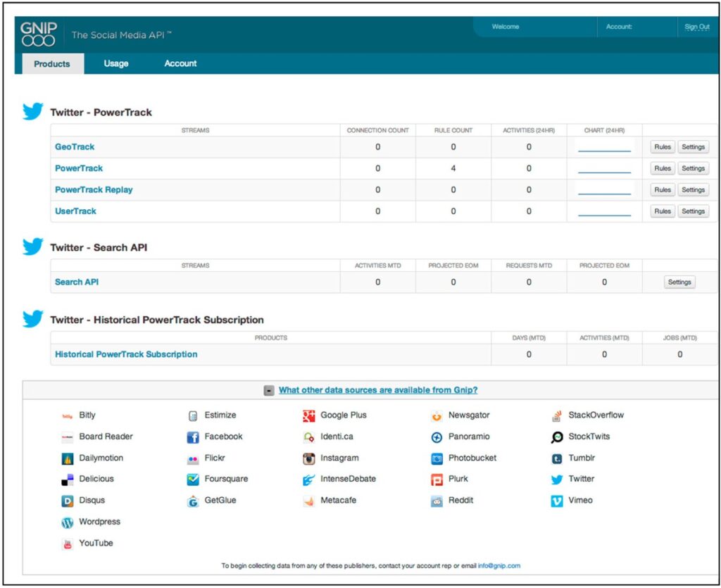
Task: Click the StackOverflow icon
Action: click(x=557, y=415)
